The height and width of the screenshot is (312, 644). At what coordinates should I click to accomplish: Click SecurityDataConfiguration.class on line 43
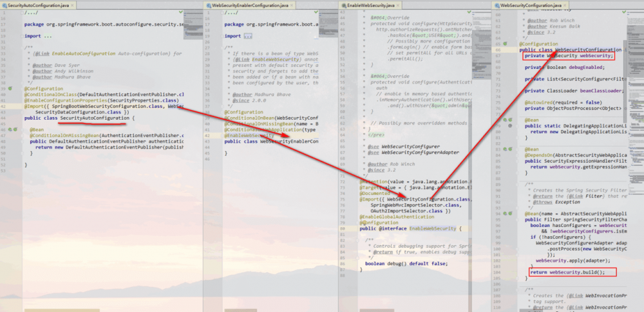point(79,112)
